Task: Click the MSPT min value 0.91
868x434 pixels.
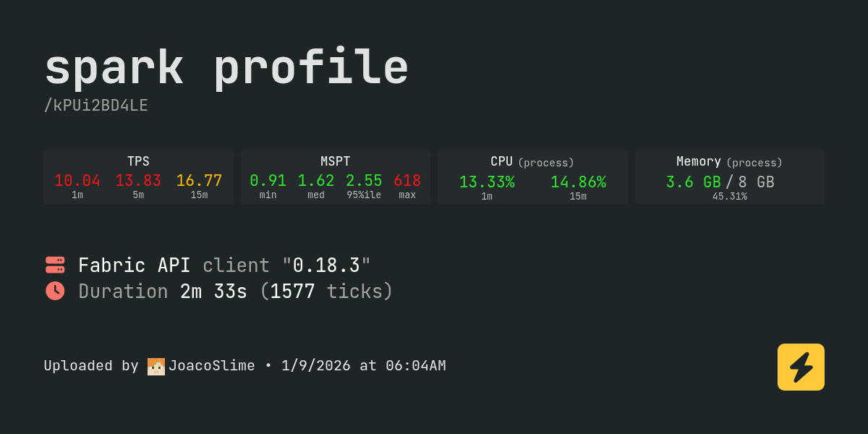Action: click(x=268, y=181)
